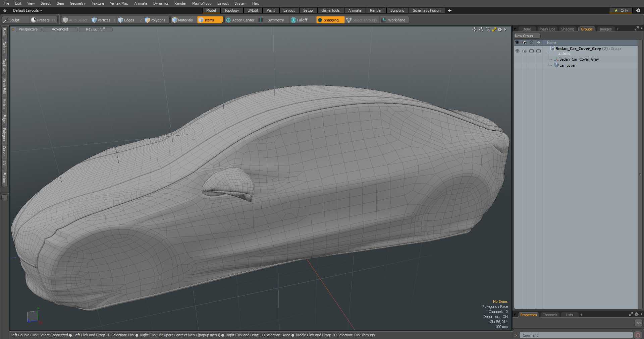The image size is (644, 339).
Task: Click the render column header icon
Action: pos(524,43)
